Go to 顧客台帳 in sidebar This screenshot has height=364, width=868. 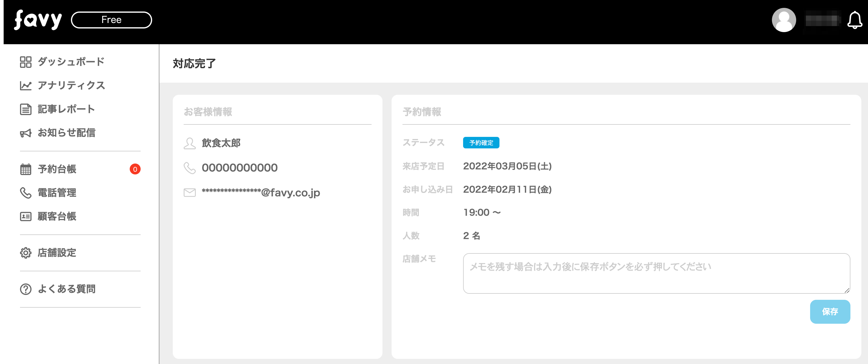[57, 216]
